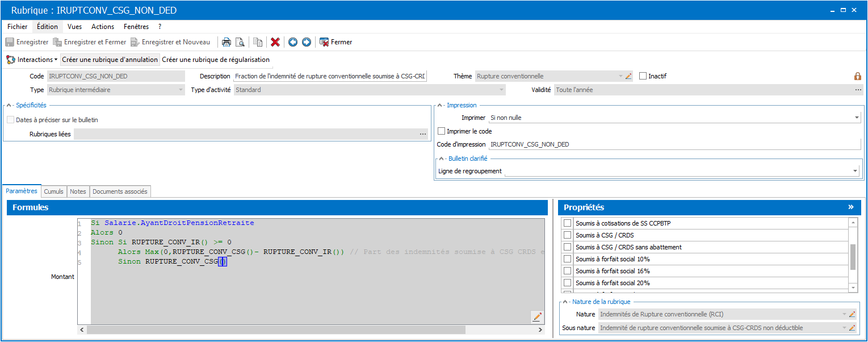868x342 pixels.
Task: Open the Fichier menu
Action: coord(17,27)
